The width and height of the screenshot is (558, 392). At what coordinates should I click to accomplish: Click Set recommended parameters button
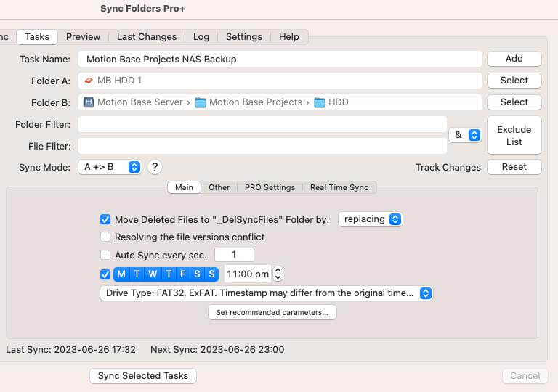[272, 313]
